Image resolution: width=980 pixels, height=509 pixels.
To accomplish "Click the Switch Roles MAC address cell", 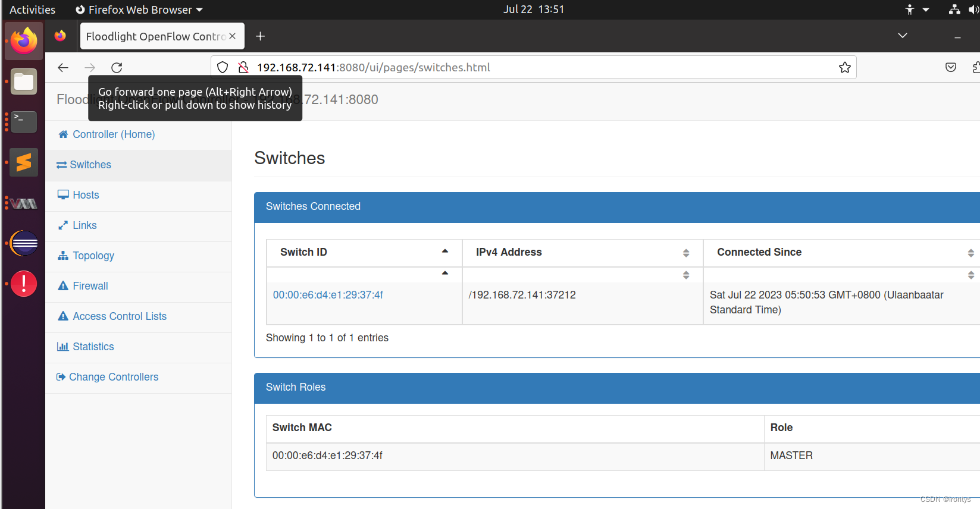I will pos(515,456).
